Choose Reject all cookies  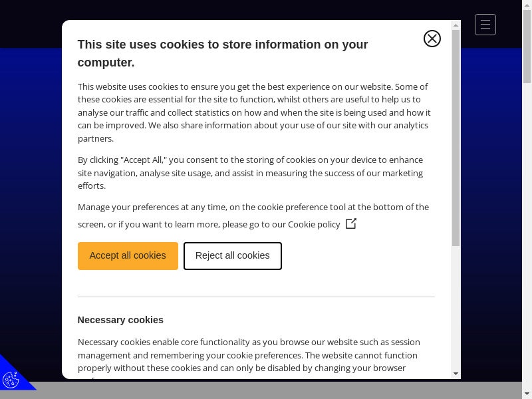click(x=233, y=256)
